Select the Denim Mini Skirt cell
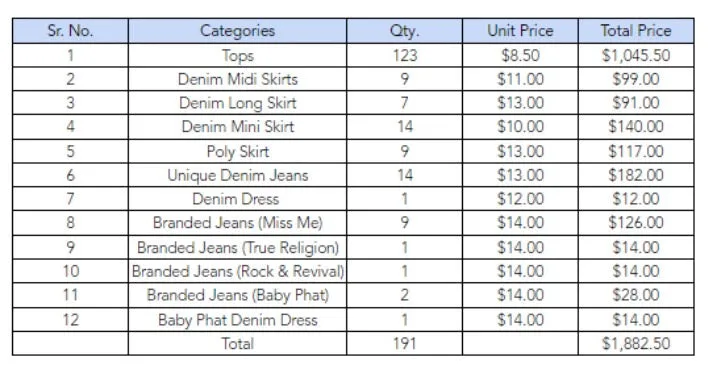 pos(237,127)
